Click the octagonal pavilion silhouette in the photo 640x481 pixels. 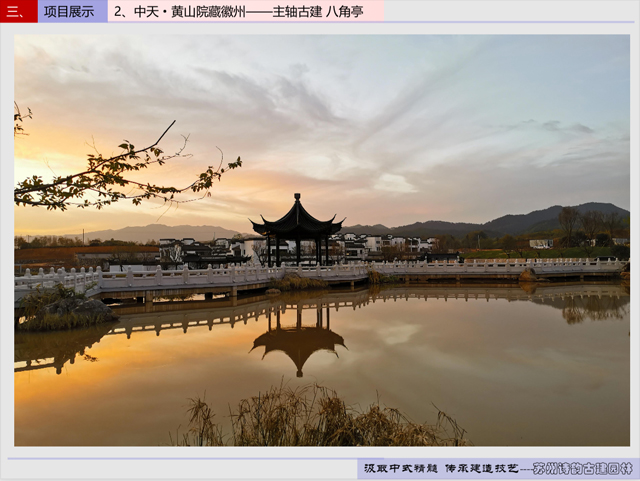pos(298,229)
